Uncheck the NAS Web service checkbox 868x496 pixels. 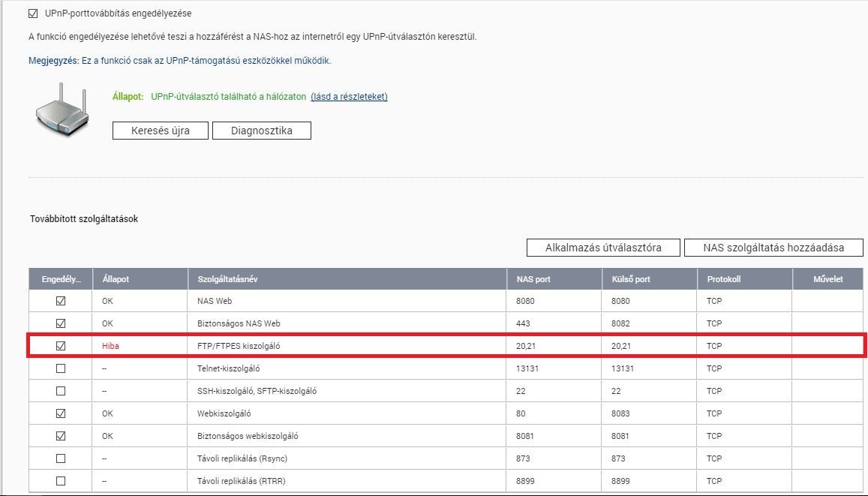(61, 301)
